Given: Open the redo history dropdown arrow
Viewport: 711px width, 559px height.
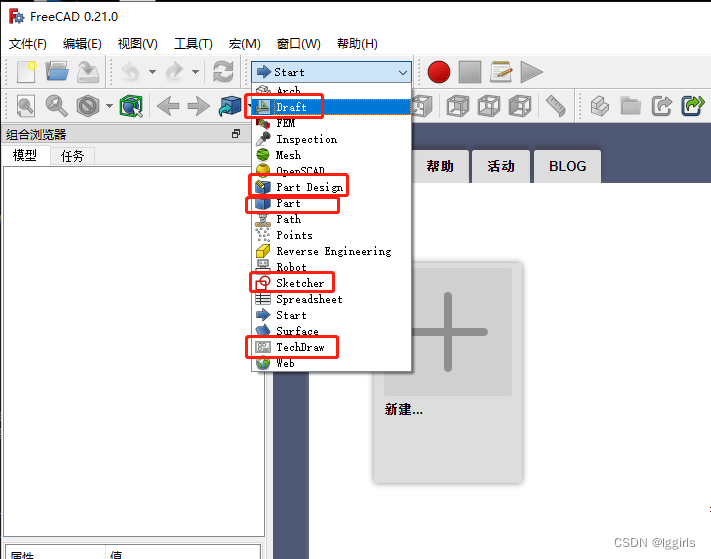Looking at the screenshot, I should click(195, 72).
